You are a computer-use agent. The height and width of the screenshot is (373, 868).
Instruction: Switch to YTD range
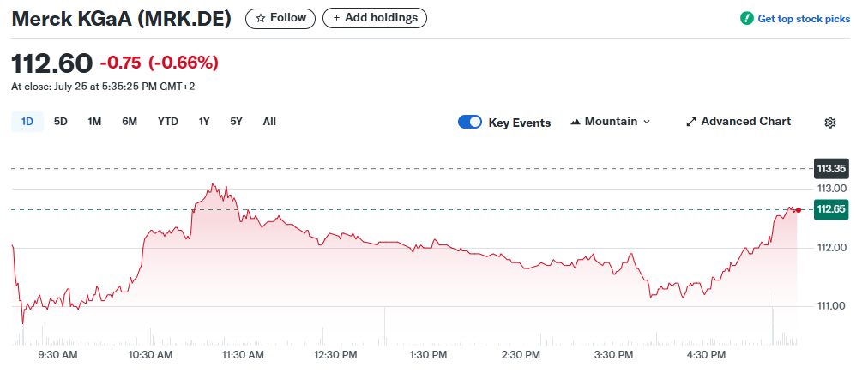(x=168, y=122)
